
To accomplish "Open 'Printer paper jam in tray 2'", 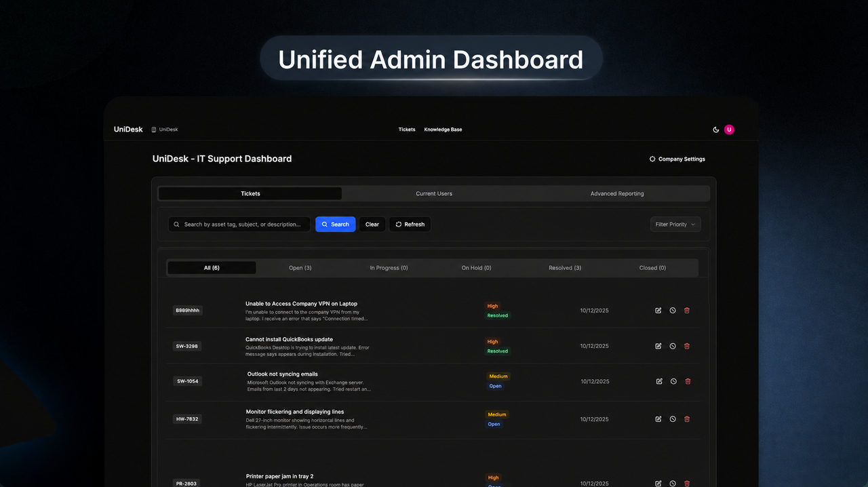I will point(279,476).
